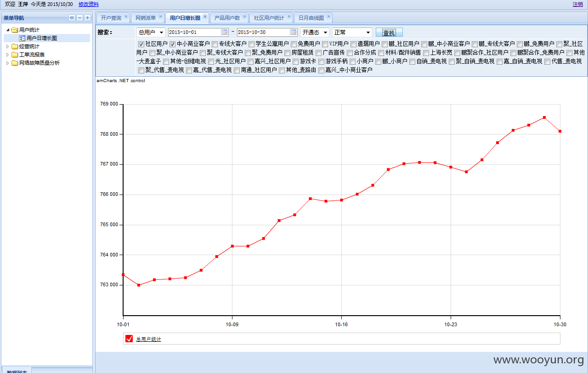
Task: Check the 其他_麦路由 checkbox
Action: pyautogui.click(x=282, y=70)
